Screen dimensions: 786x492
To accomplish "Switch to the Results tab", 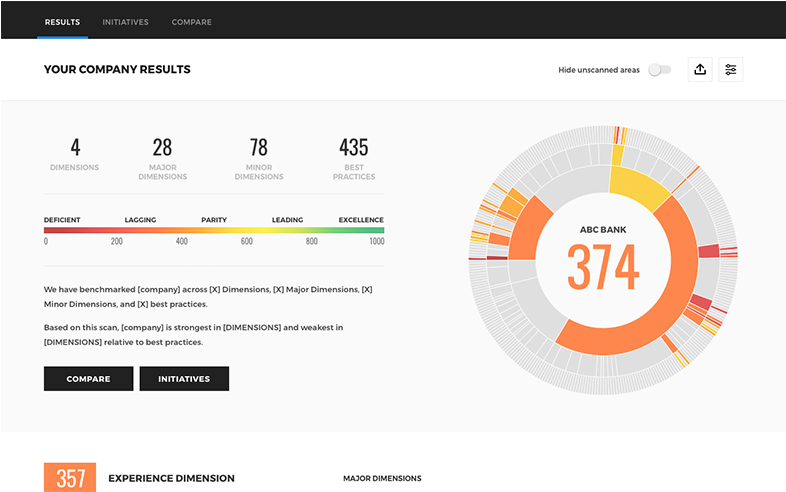I will click(62, 21).
